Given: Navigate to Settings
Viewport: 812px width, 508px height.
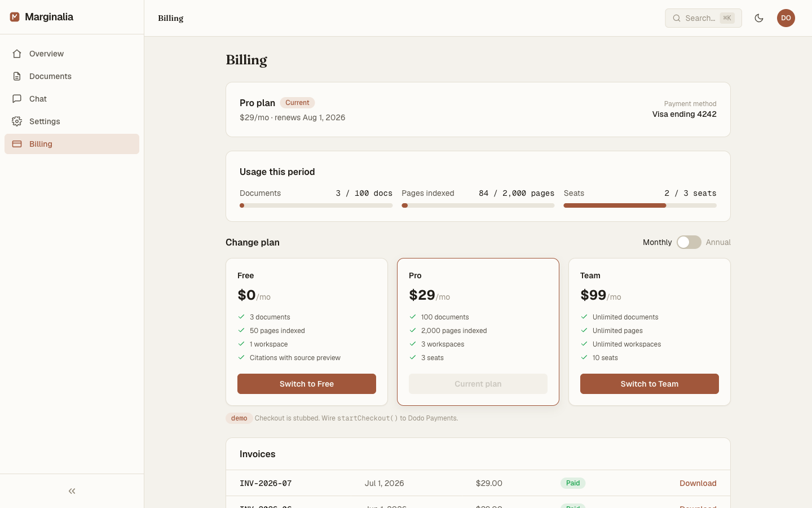Looking at the screenshot, I should click(x=72, y=121).
